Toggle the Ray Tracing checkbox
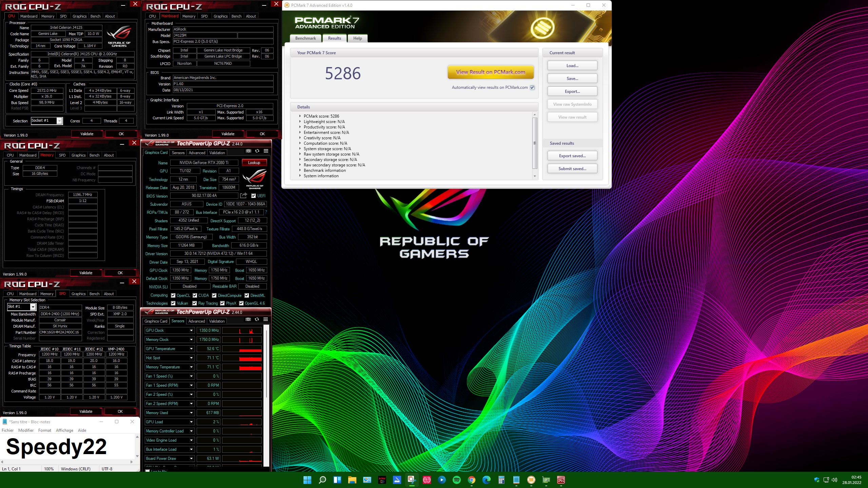Screen dimensions: 868x488 point(194,303)
